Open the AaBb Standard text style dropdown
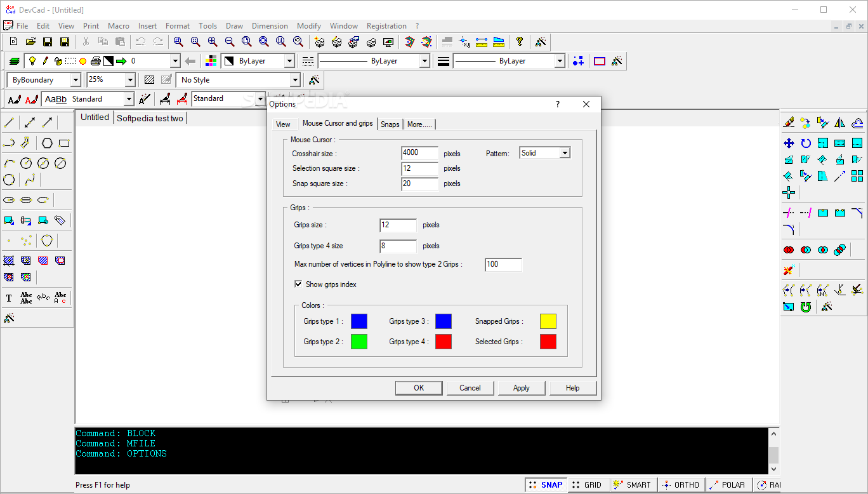 pos(129,99)
